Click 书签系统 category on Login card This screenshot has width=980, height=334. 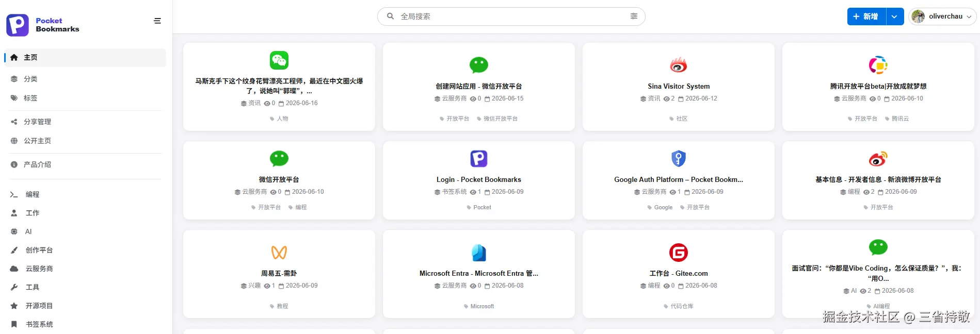tap(451, 192)
